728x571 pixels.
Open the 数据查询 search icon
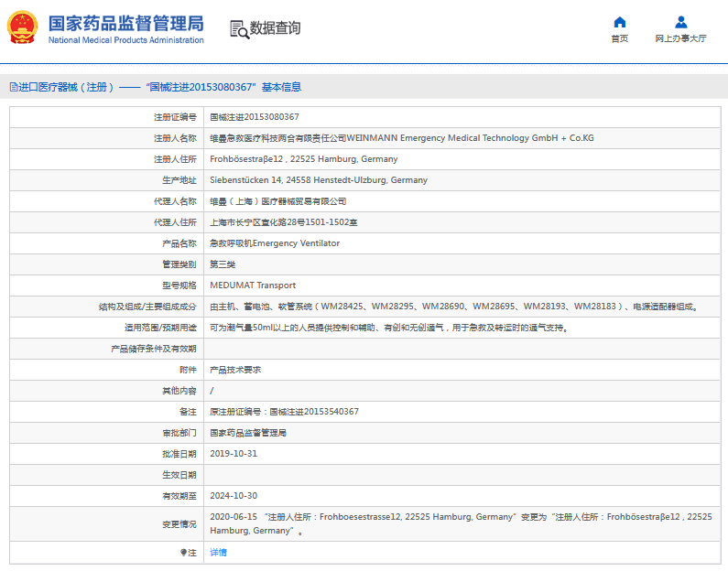[x=240, y=29]
